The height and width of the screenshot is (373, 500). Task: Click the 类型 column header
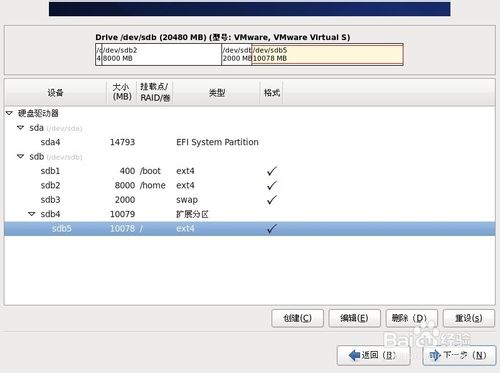point(217,92)
